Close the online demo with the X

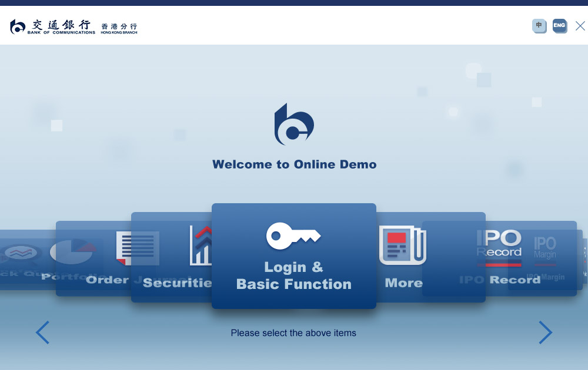(x=580, y=26)
